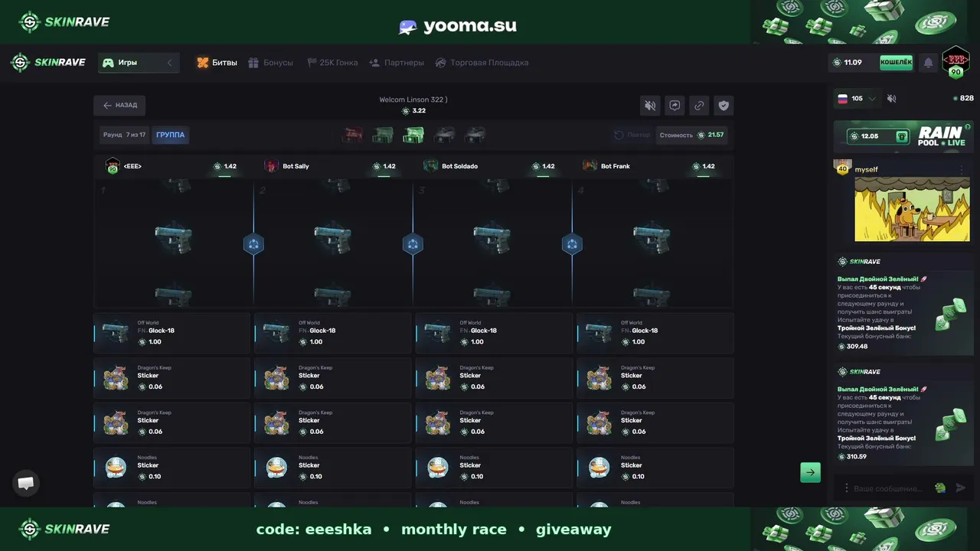Open Bot Soldado's Off World Glock-18 card
Image resolution: width=980 pixels, height=551 pixels.
[494, 333]
